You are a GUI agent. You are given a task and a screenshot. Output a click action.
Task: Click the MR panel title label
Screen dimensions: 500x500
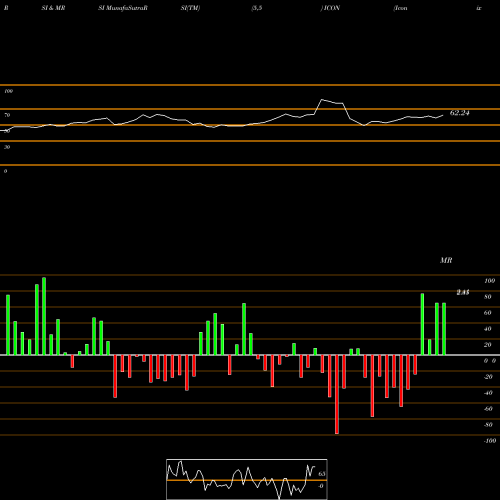(x=446, y=260)
